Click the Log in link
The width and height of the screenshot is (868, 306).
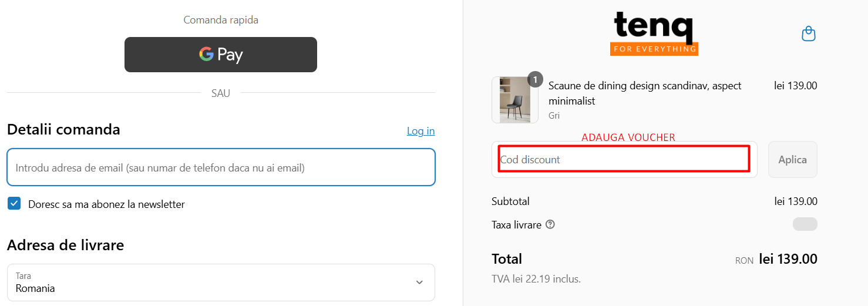[420, 131]
